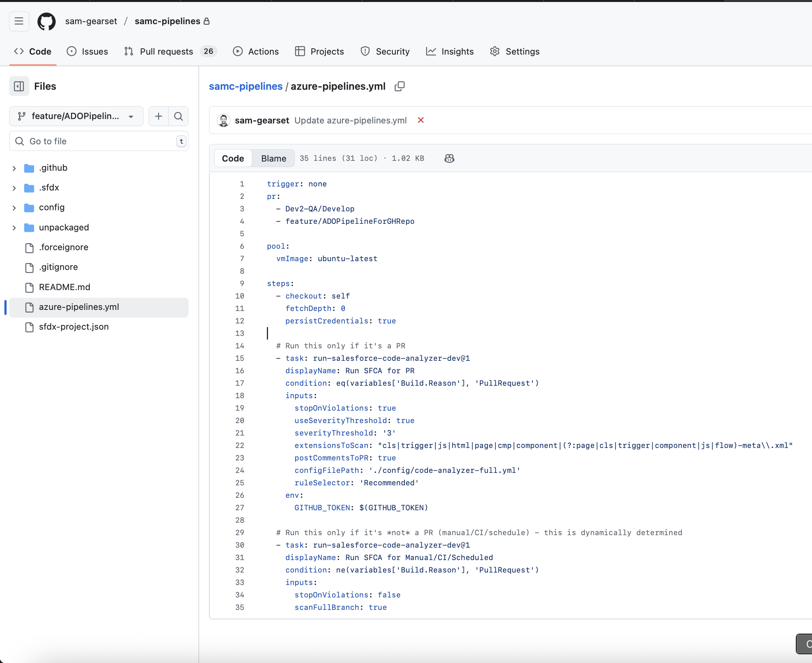Open the Security tab

click(385, 52)
